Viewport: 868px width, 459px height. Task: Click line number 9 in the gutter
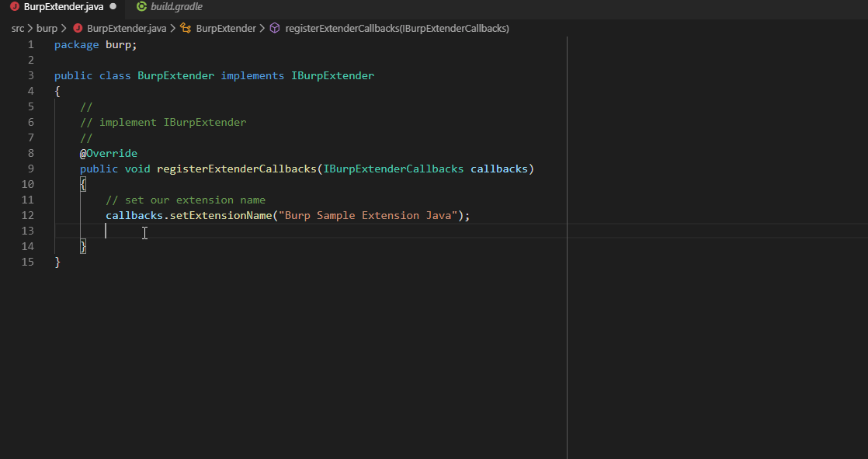[x=30, y=169]
